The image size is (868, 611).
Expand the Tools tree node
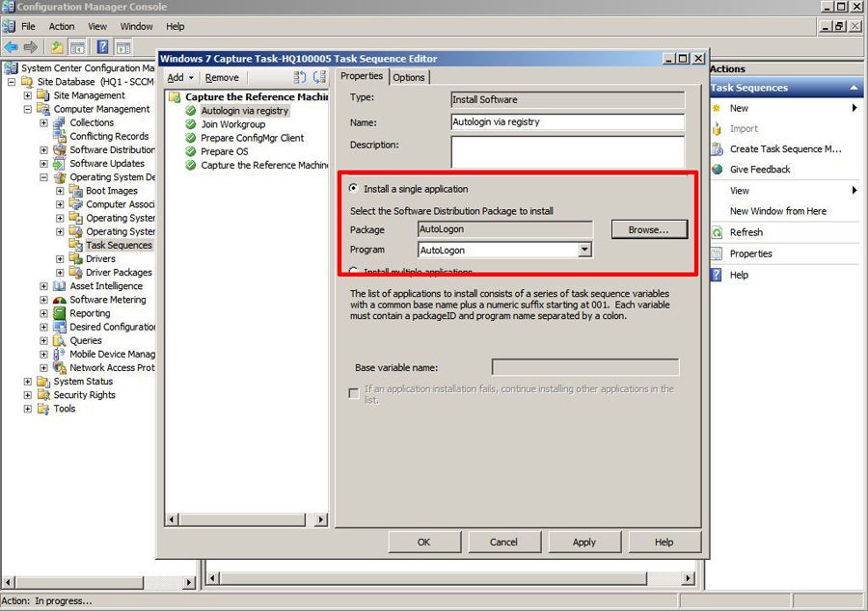coord(28,409)
